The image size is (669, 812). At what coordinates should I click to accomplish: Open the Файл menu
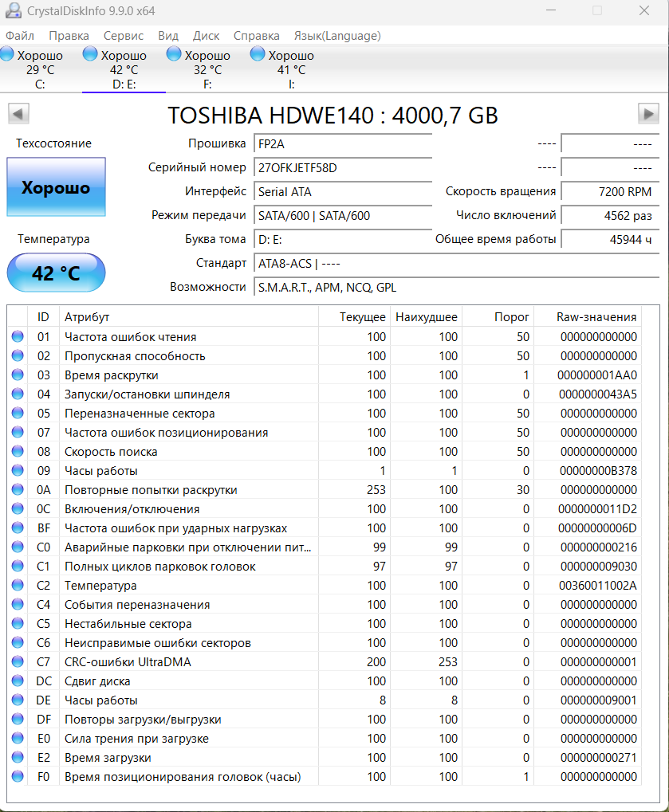[x=20, y=36]
